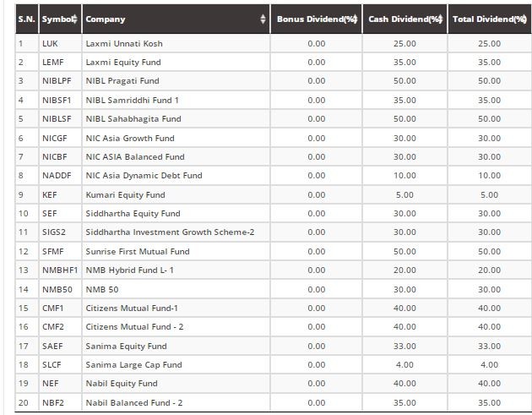Select company name Sunrise First Mutual Fund
Viewport: 532px width, 415px height.
tap(138, 252)
